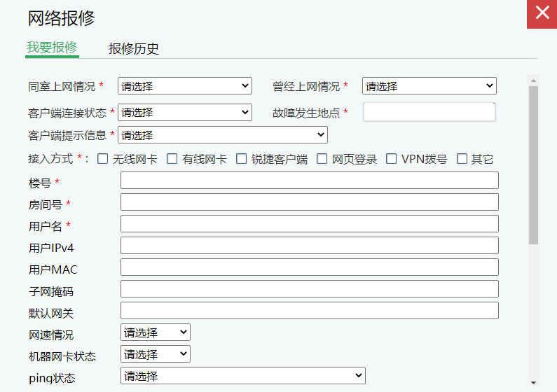Expand the ping状态 dropdown
The width and height of the screenshot is (557, 392).
pos(243,375)
